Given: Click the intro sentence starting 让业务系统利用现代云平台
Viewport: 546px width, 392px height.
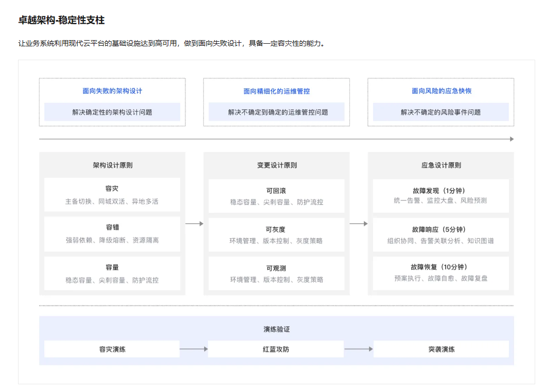Looking at the screenshot, I should click(171, 44).
